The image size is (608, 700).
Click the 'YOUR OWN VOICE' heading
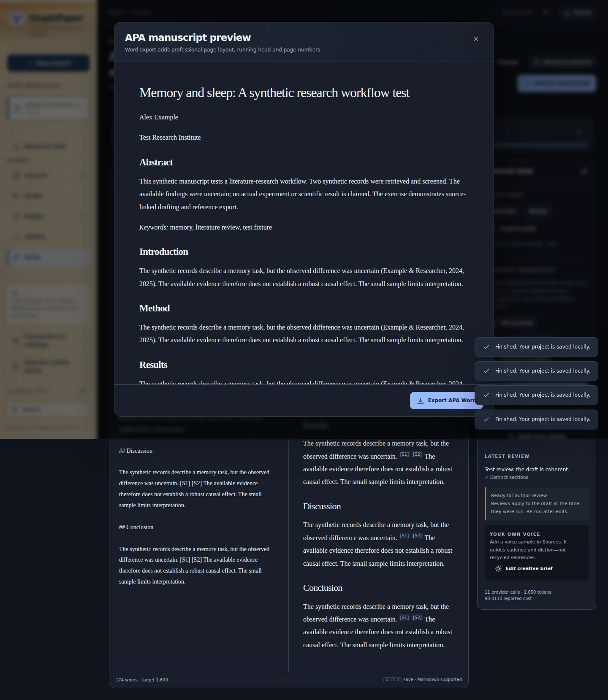(x=515, y=535)
